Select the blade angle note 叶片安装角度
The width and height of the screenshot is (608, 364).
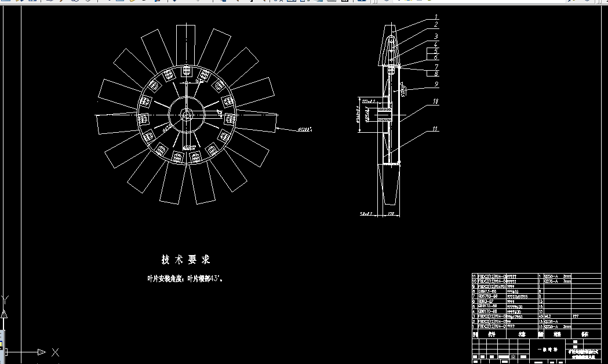185,279
